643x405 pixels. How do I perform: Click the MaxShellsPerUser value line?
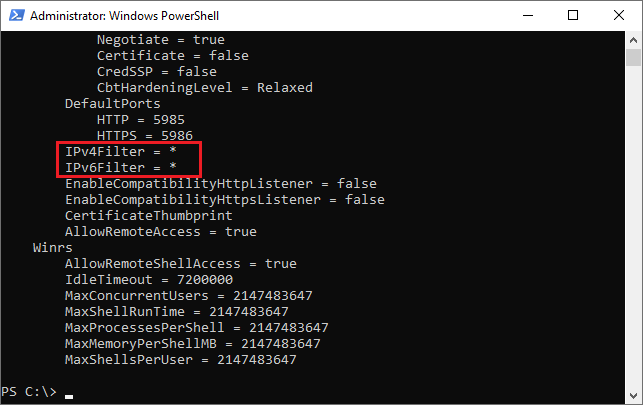[x=180, y=360]
